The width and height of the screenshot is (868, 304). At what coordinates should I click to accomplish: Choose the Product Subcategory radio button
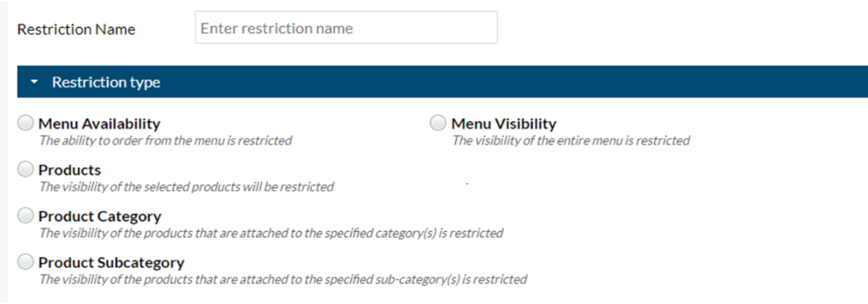click(26, 262)
